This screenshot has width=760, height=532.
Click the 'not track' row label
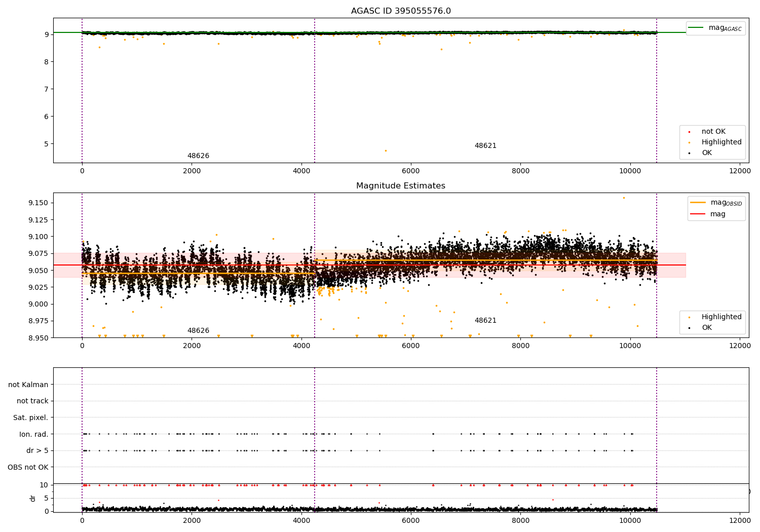[32, 401]
